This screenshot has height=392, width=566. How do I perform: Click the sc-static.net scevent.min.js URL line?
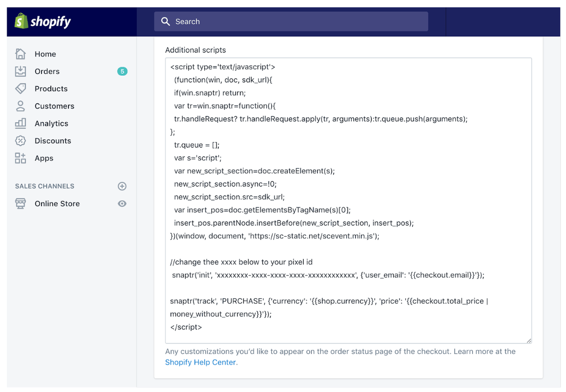coord(275,236)
